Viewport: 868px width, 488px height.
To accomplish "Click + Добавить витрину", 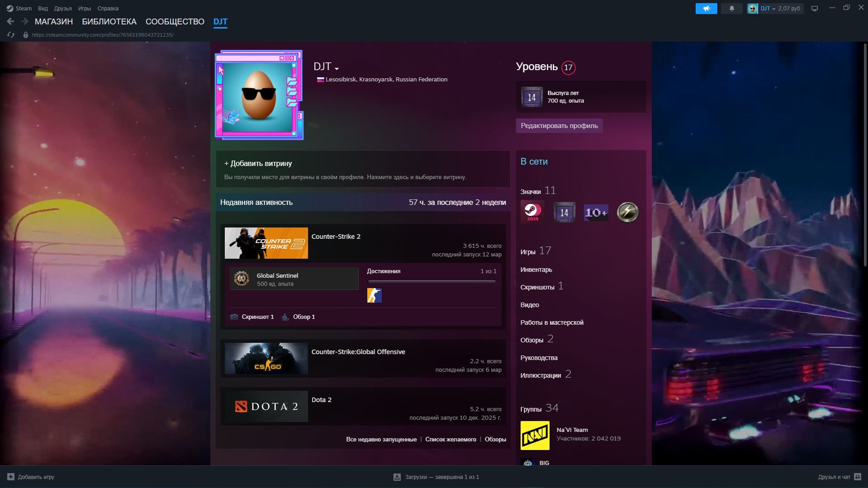I will 258,163.
